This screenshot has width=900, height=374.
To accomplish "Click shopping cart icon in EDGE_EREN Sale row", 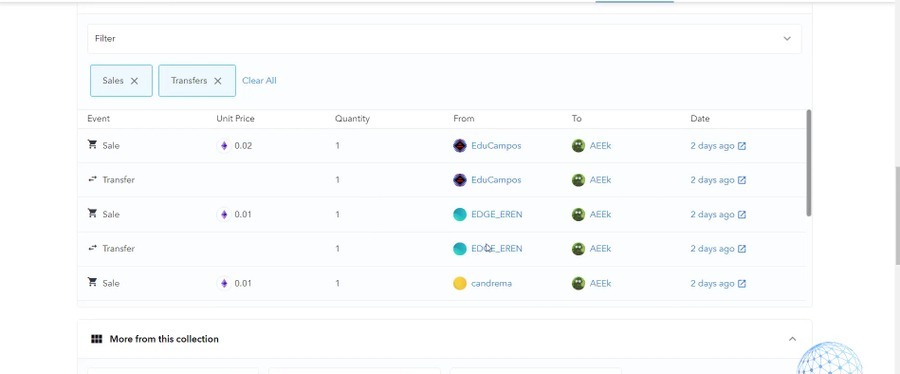I will click(92, 213).
